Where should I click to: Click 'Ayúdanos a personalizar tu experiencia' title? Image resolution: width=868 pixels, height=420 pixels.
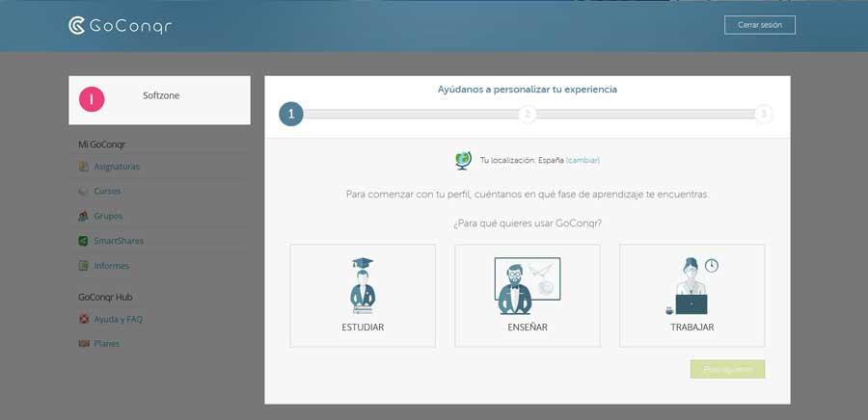pos(527,89)
